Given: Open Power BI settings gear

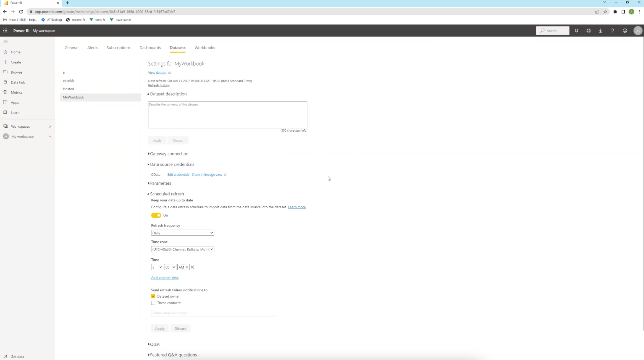Looking at the screenshot, I should coord(588,31).
